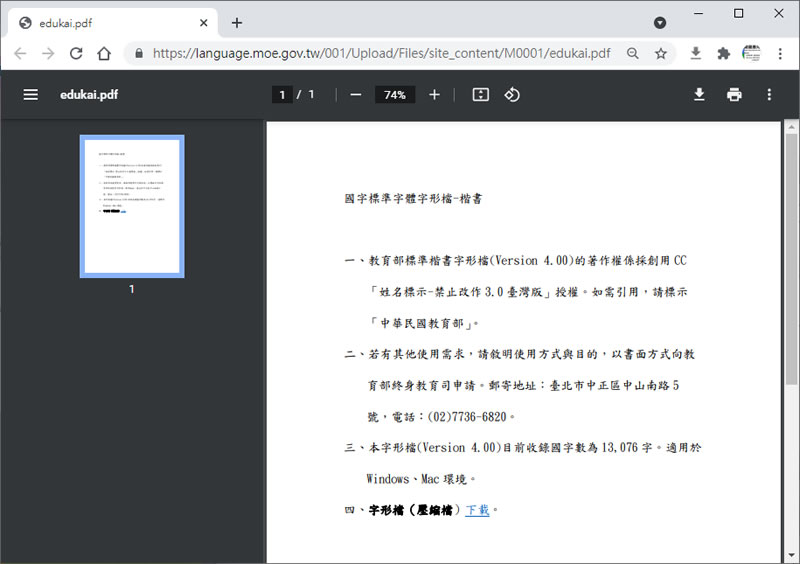
Task: Click the title 國字標準字體字形檔-楷書
Action: click(413, 199)
